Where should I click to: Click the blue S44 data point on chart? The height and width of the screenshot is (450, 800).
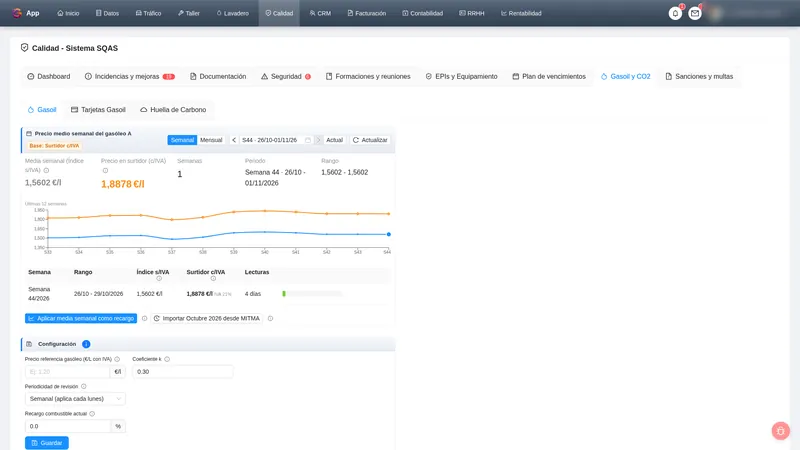coord(389,234)
